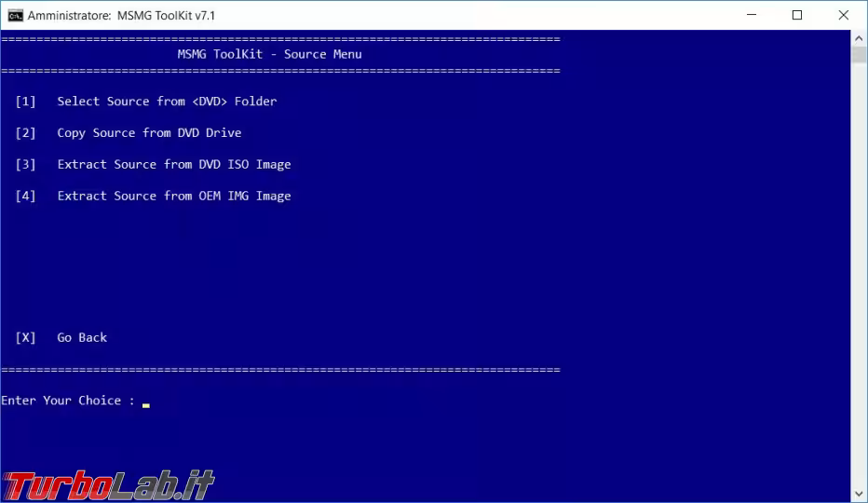Click the [4] option number
The height and width of the screenshot is (503, 868).
pos(25,197)
